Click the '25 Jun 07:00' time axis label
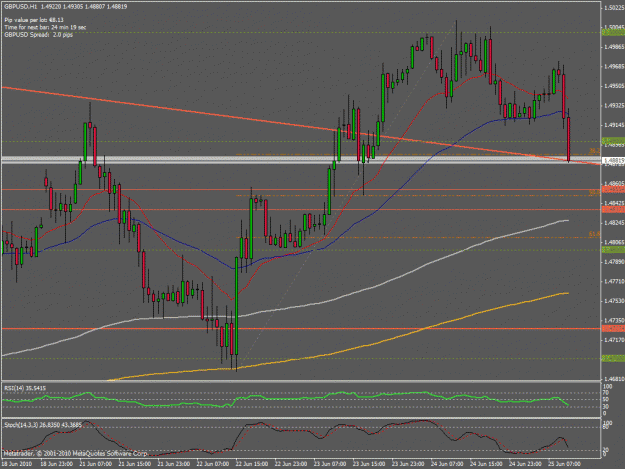This screenshot has width=625, height=469. pos(564,464)
